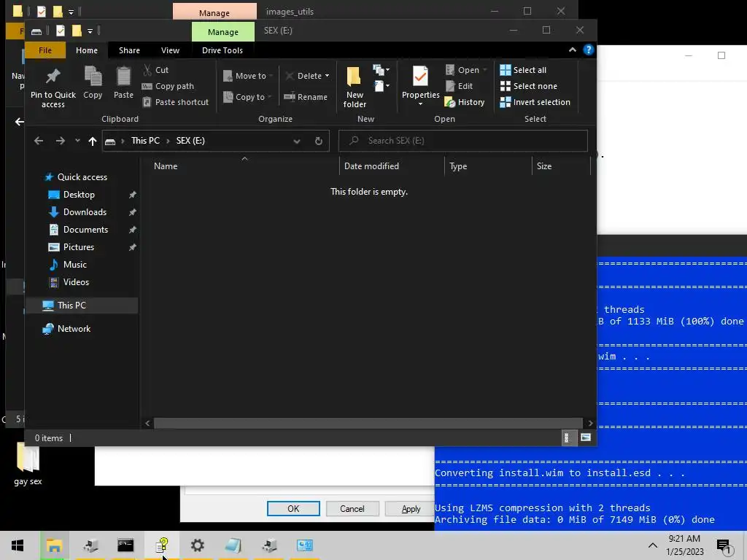747x560 pixels.
Task: Switch to the Home ribbon tab
Action: click(87, 50)
